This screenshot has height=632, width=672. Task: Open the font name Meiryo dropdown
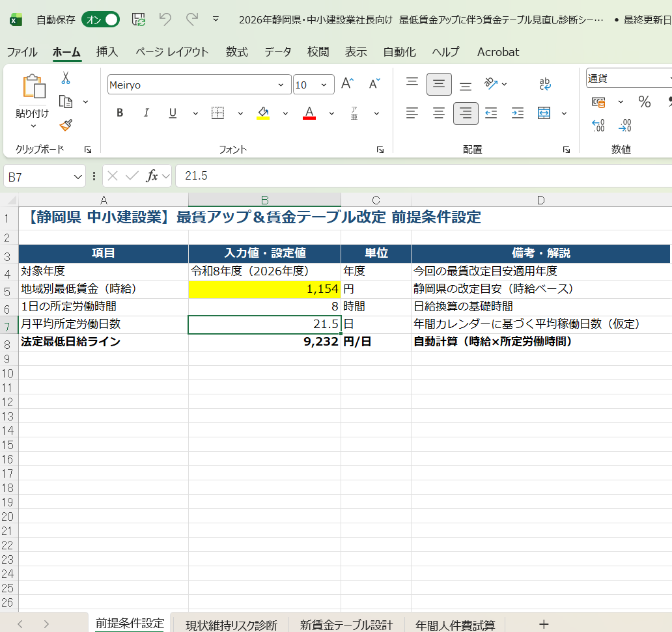(281, 85)
